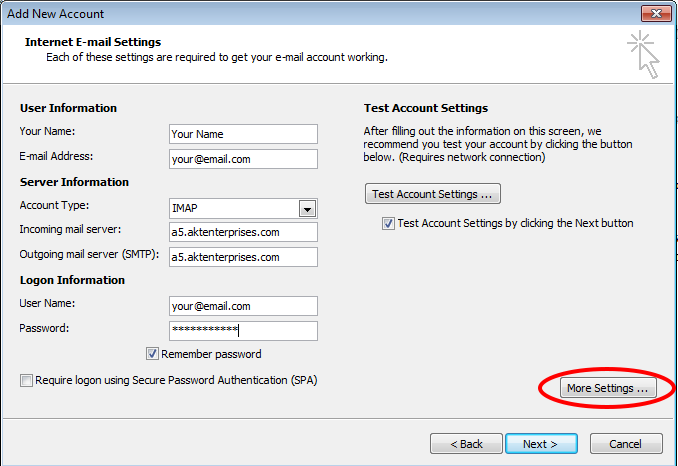Focus the E-mail Address input box
Viewport: 678px width, 466px height.
point(243,159)
